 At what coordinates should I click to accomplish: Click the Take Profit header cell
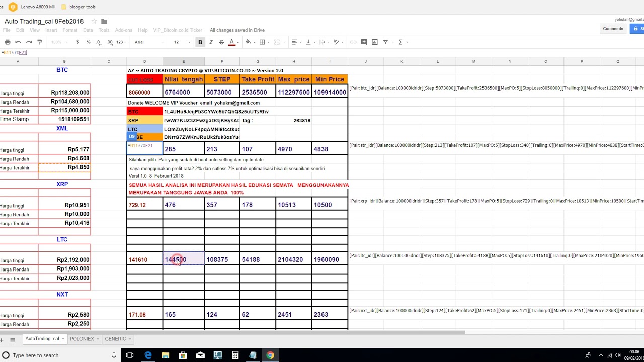pyautogui.click(x=258, y=79)
